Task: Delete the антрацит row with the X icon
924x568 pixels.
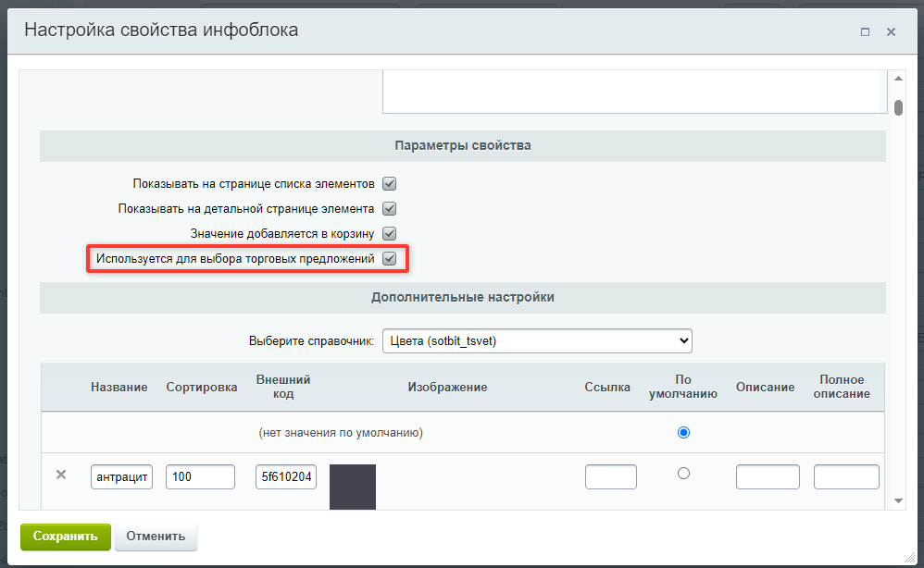Action: [61, 475]
